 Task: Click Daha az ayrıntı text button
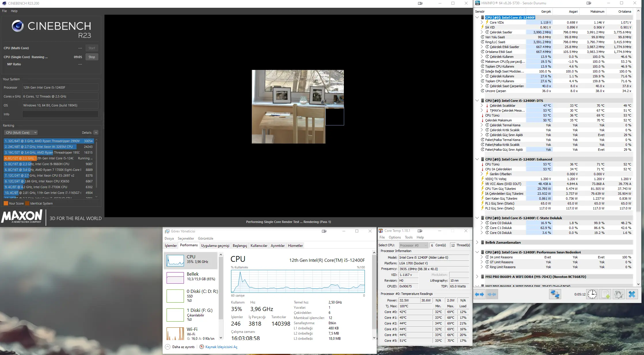tap(183, 347)
